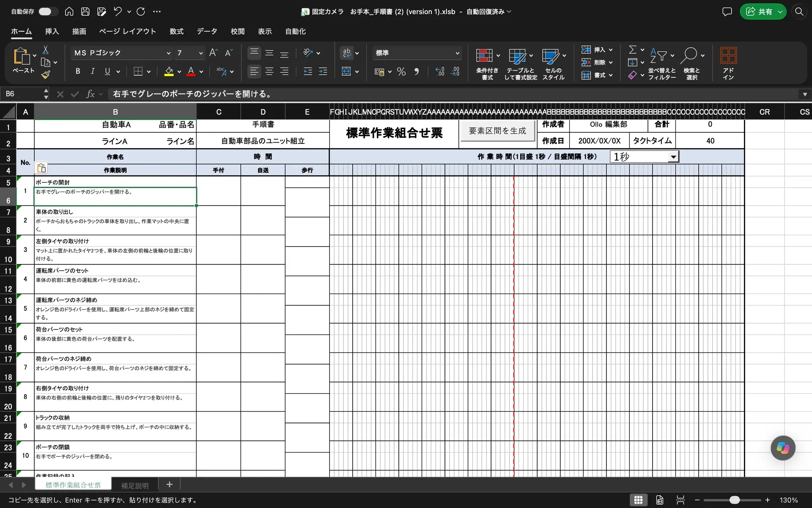Click the increase indent icon
The height and width of the screenshot is (508, 812).
coord(323,71)
